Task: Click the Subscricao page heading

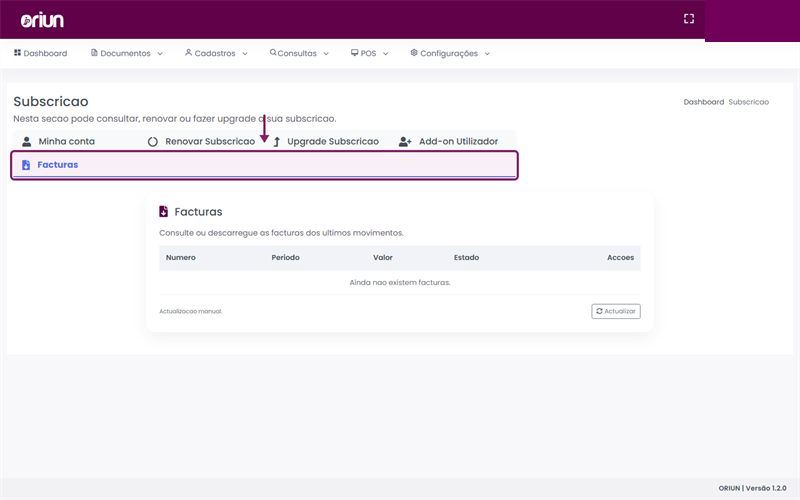Action: coord(51,102)
